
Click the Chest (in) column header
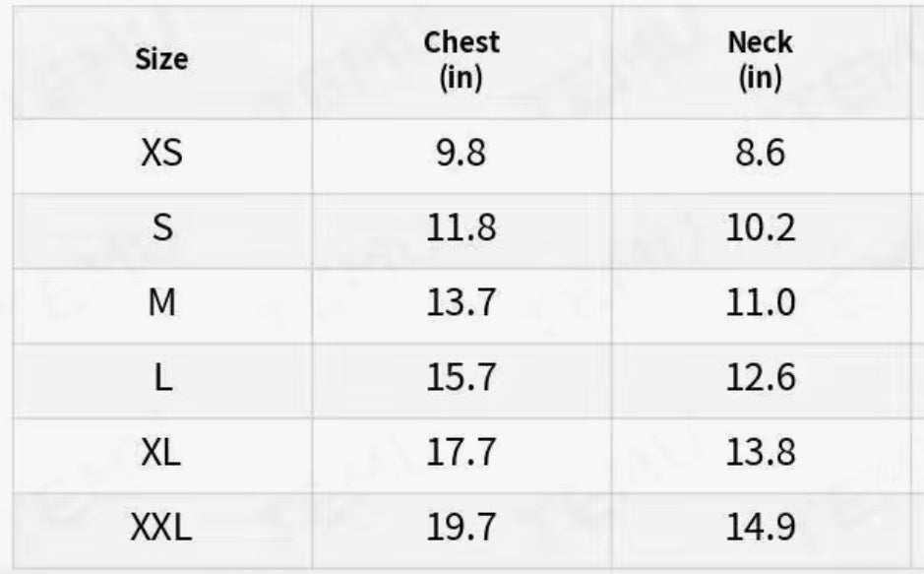pos(462,60)
